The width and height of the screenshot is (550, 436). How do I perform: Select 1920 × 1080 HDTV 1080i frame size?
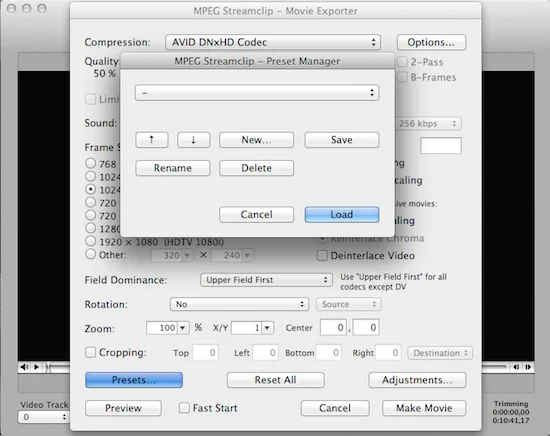coord(90,241)
